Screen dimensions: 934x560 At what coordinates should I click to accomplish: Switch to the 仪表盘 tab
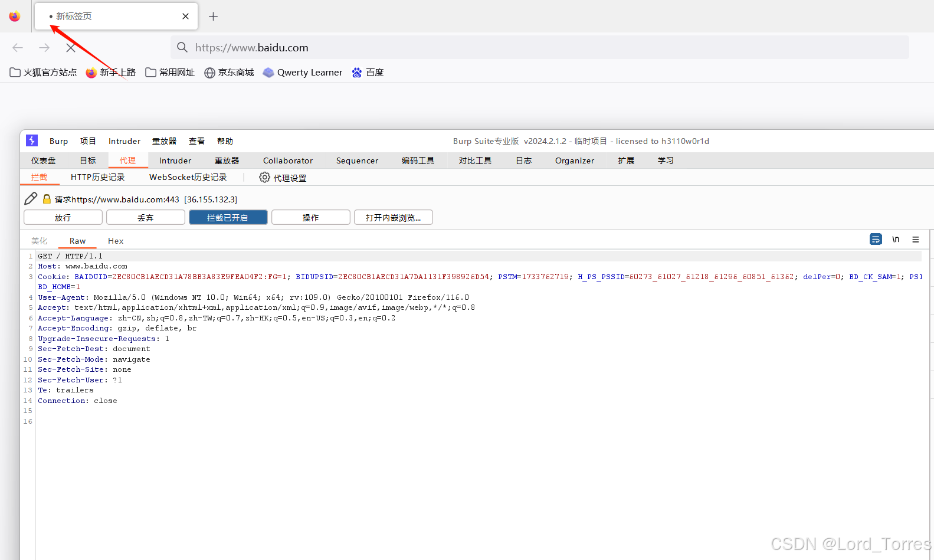point(44,161)
